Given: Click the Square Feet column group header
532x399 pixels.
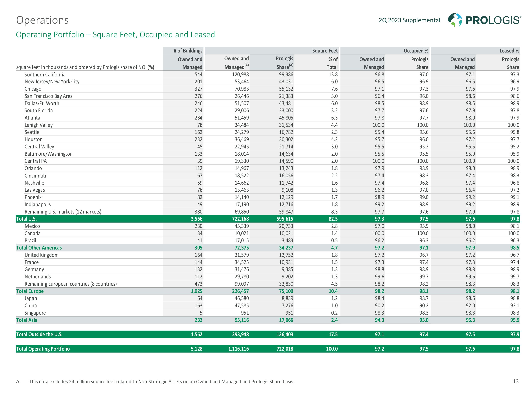Looking at the screenshot, I should [x=325, y=51].
